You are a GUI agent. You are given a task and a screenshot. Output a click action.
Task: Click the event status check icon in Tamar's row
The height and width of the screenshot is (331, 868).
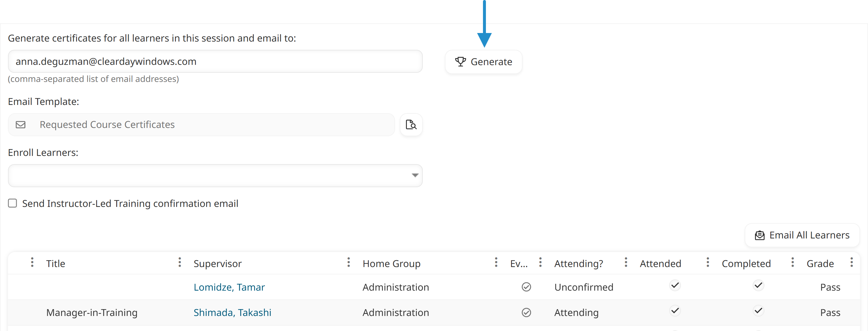click(x=526, y=287)
